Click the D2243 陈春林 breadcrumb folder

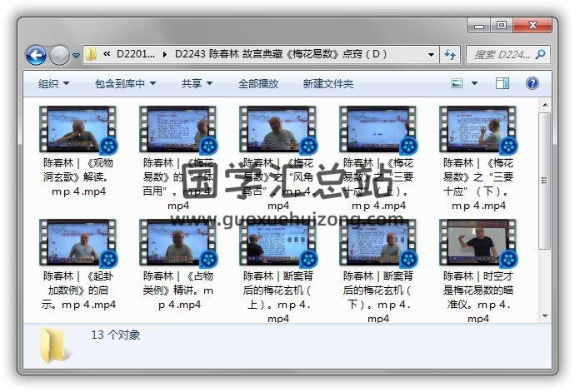pos(281,54)
